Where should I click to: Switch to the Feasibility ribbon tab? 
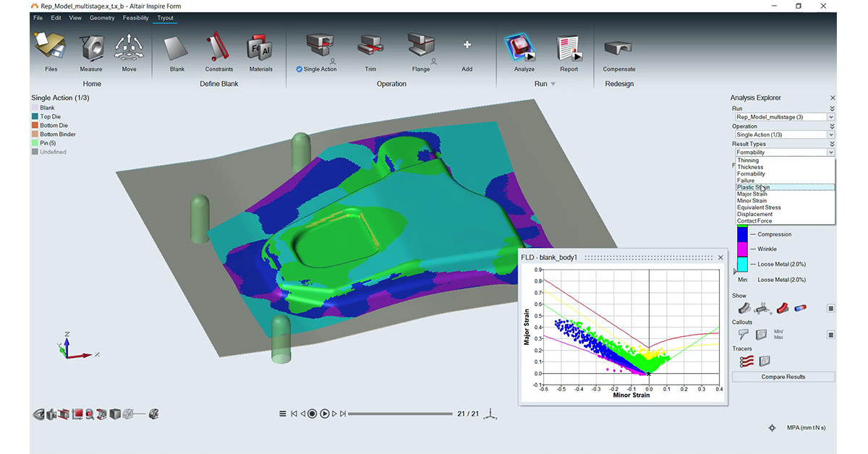[x=135, y=18]
